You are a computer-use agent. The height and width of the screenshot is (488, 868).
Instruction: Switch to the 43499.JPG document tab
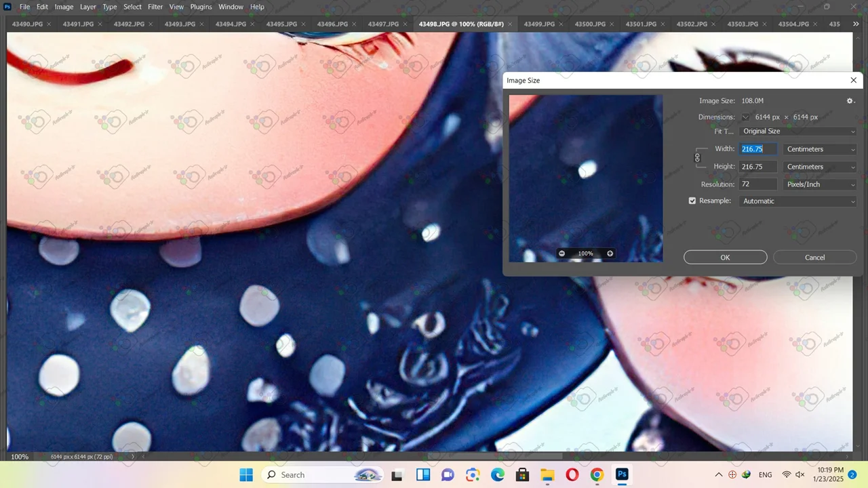click(x=539, y=24)
